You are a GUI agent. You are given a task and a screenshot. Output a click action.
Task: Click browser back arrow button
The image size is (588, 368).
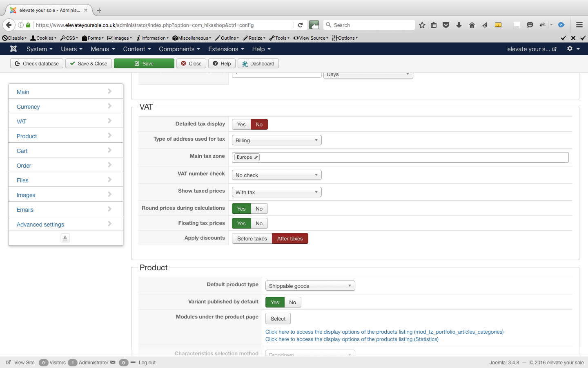(9, 25)
